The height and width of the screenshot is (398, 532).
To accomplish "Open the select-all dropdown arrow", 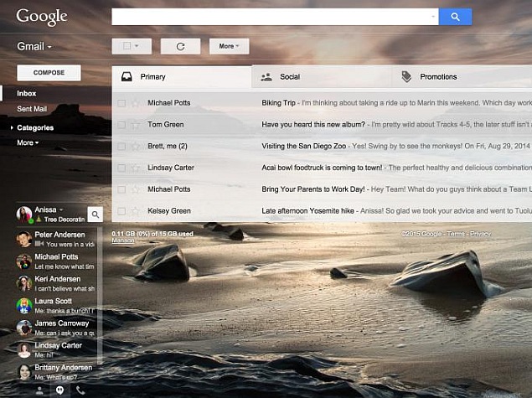I will point(137,46).
